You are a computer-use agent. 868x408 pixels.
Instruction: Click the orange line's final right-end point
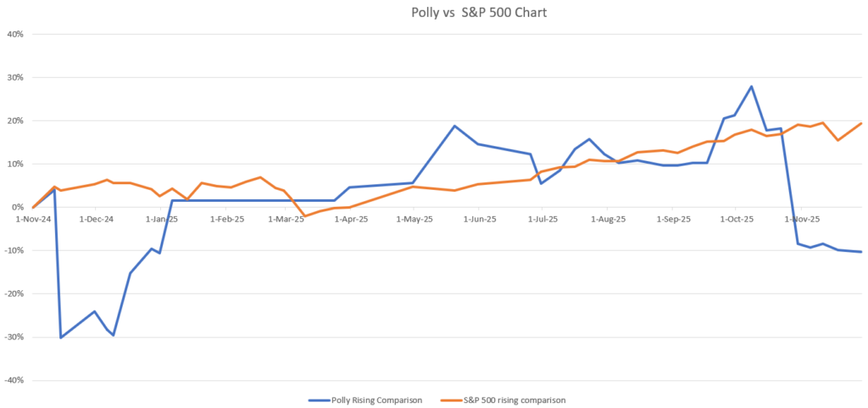tap(861, 123)
